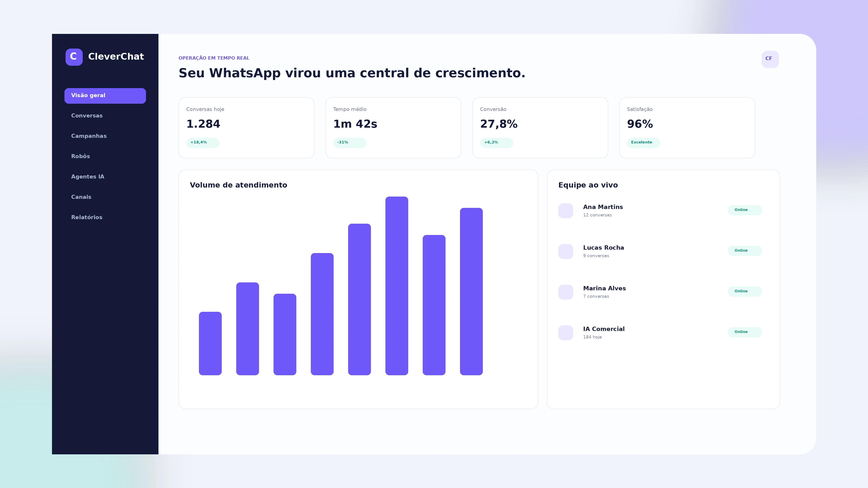Click the text 7 conversas
868x488 pixels.
click(596, 297)
